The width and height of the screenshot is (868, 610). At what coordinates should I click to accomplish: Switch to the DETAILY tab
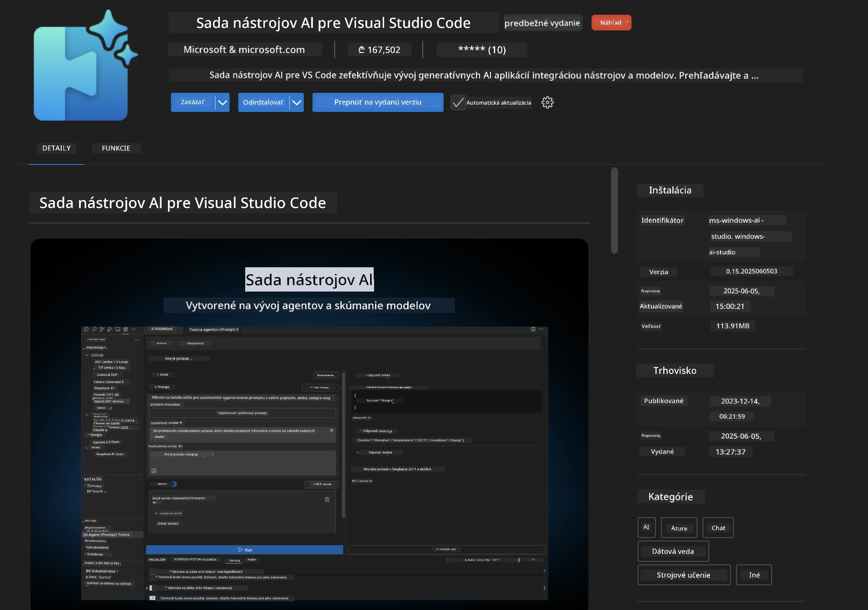click(x=56, y=148)
